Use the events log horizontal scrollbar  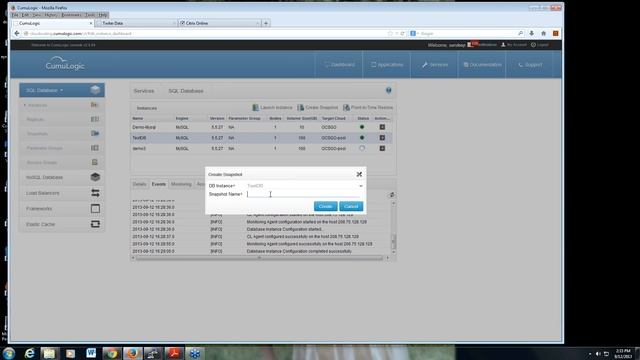pyautogui.click(x=260, y=258)
